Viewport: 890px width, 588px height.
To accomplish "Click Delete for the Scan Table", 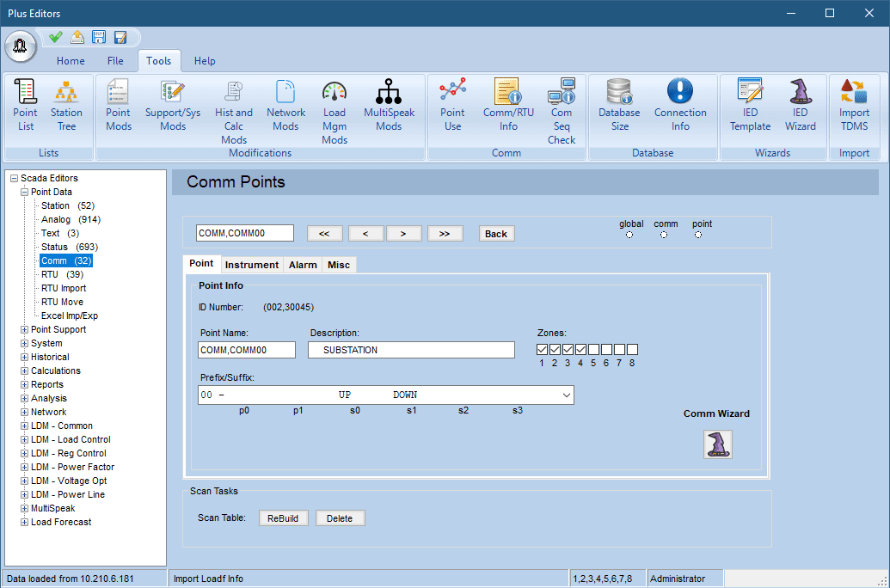I will 340,518.
